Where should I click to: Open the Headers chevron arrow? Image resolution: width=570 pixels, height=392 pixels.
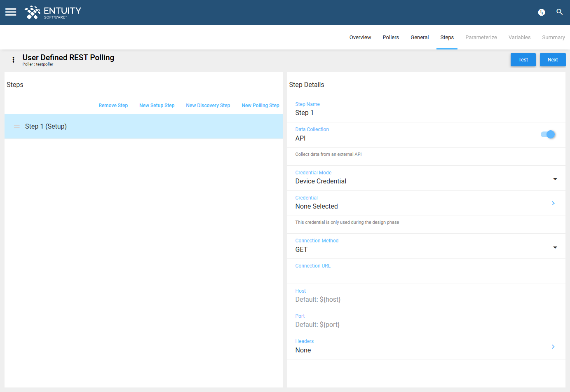point(553,347)
